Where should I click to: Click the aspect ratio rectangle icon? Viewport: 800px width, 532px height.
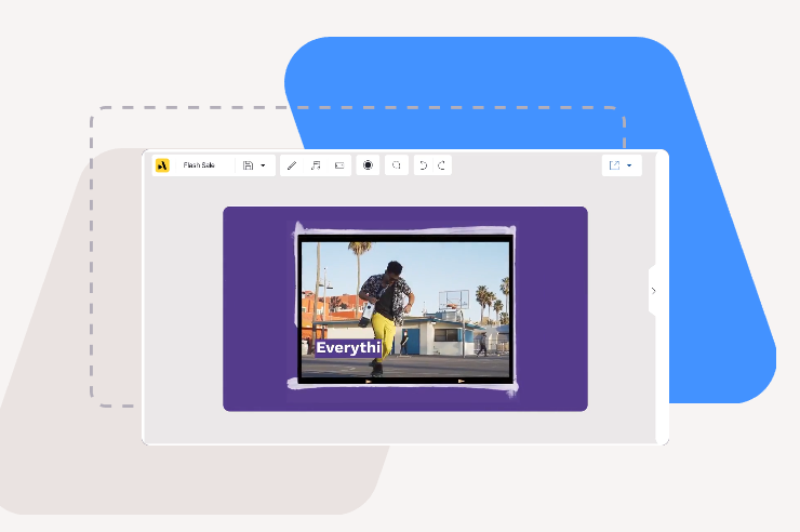[x=339, y=165]
